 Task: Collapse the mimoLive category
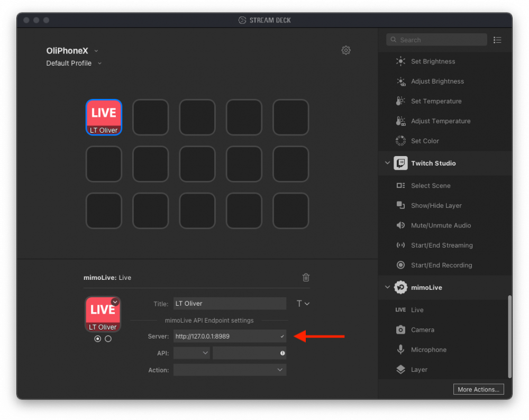pos(387,287)
